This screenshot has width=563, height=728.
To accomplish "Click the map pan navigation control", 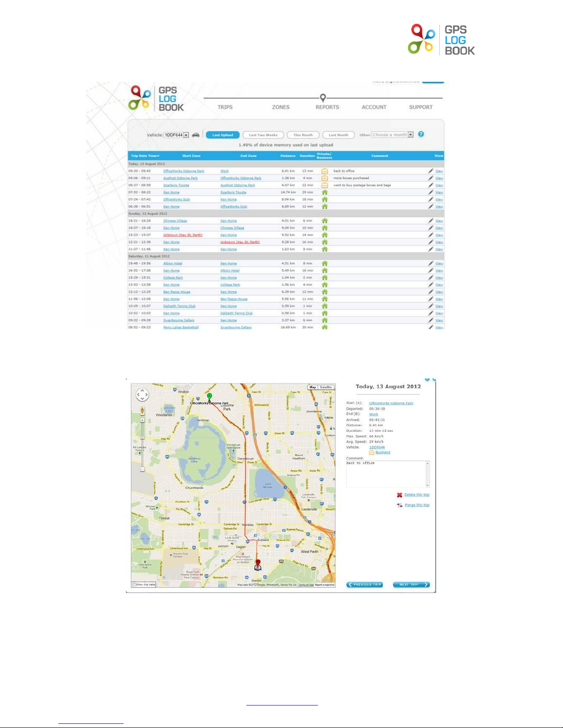I will 142,395.
